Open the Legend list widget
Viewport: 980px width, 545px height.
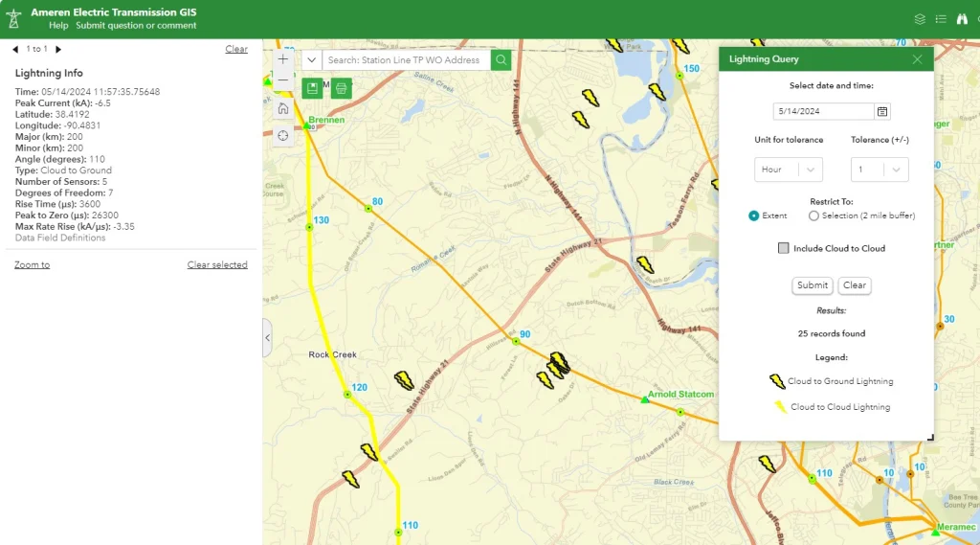(941, 19)
